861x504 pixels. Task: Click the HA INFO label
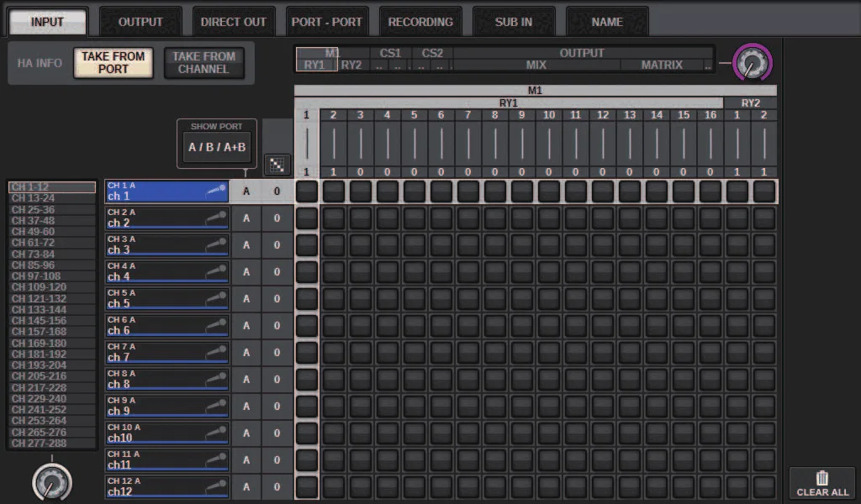pyautogui.click(x=40, y=63)
